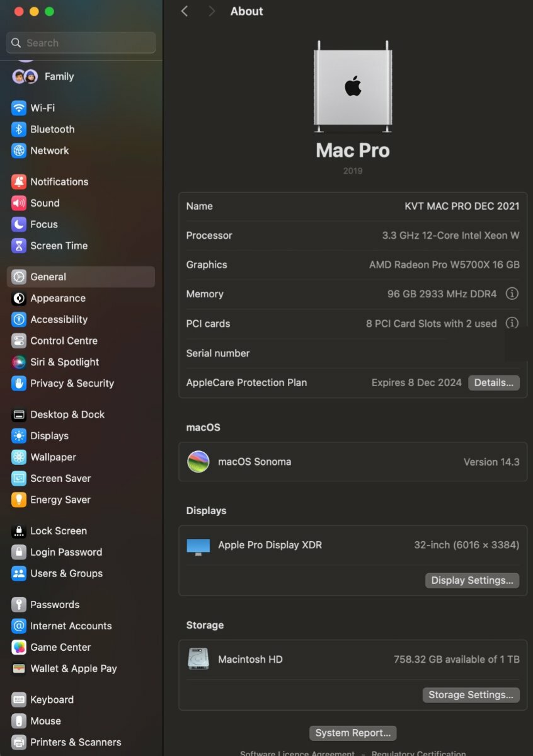
Task: Click the graphics value AMD Radeon Pro W5700X 16 GB
Action: click(x=444, y=265)
